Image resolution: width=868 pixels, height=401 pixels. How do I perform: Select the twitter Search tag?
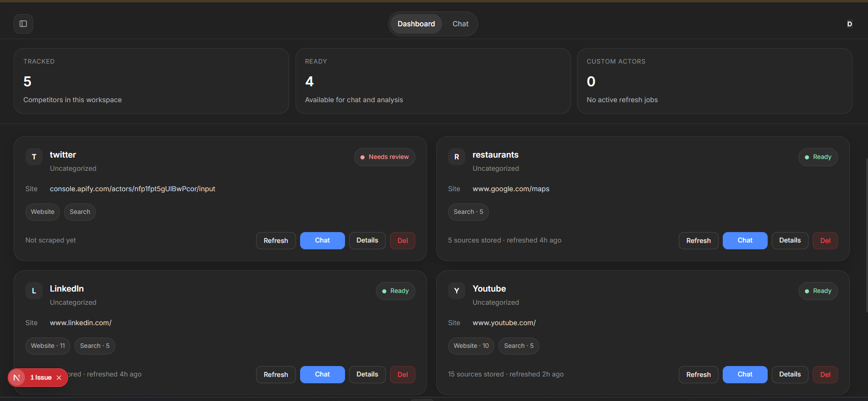(x=80, y=212)
